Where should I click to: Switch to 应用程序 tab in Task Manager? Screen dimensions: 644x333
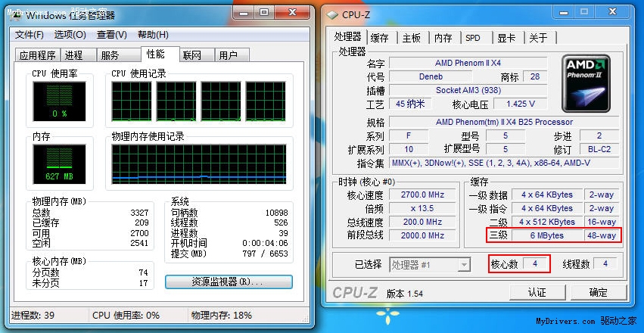37,55
